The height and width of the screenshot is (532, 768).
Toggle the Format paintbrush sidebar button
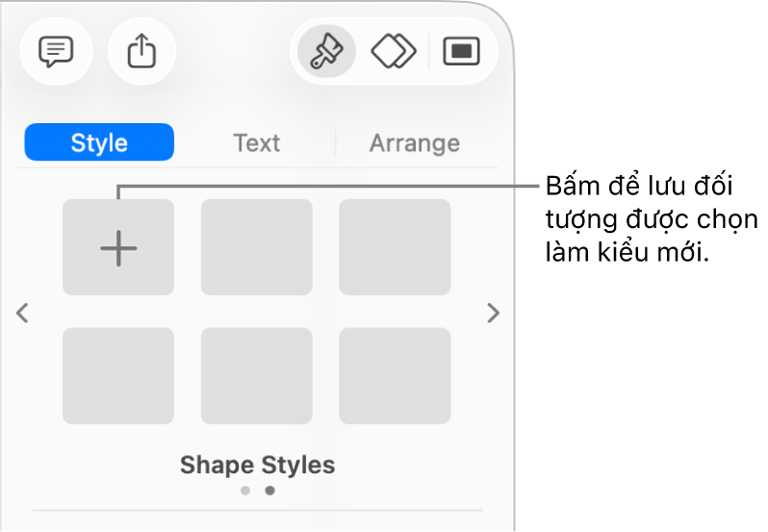coord(326,52)
